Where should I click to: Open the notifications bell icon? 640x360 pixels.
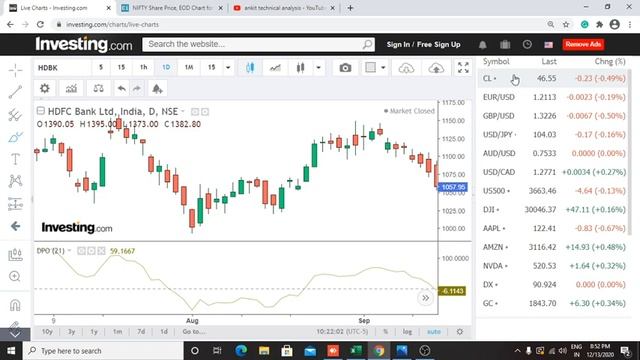(x=482, y=44)
